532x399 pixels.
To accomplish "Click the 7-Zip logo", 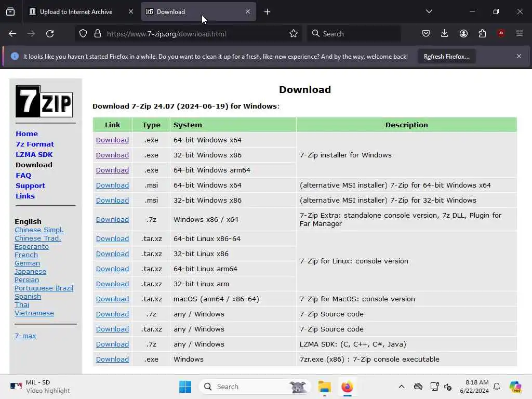I will pyautogui.click(x=44, y=101).
